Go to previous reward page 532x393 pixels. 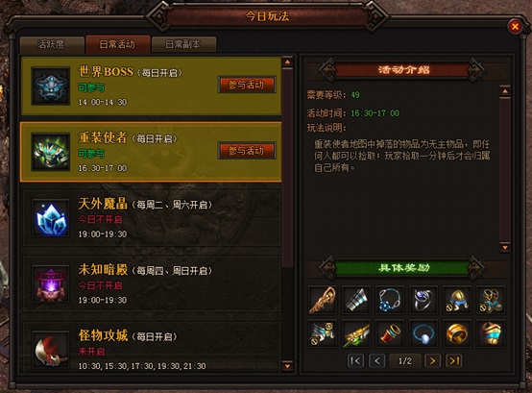point(377,360)
